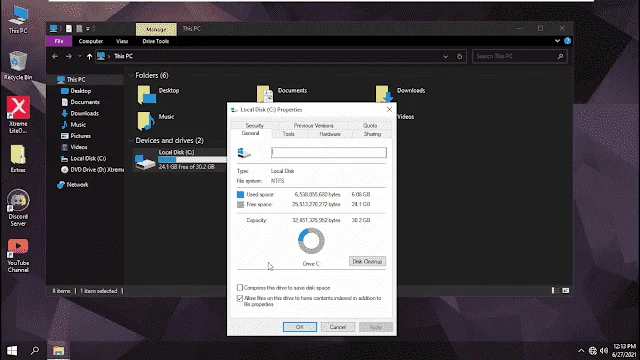Open Explorer help icon
Screen dimensions: 640x360
567,41
